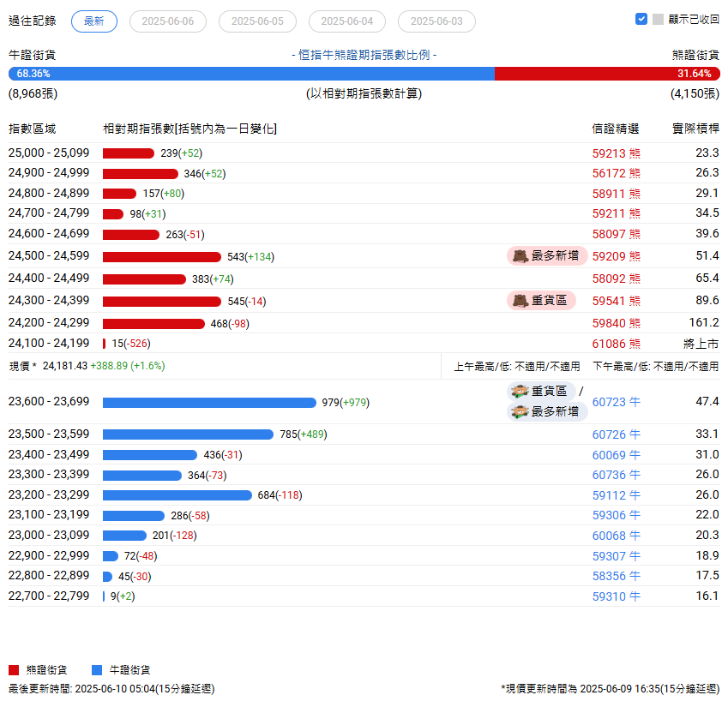Open bear warrant 56172 link
This screenshot has height=701, width=728.
click(617, 173)
